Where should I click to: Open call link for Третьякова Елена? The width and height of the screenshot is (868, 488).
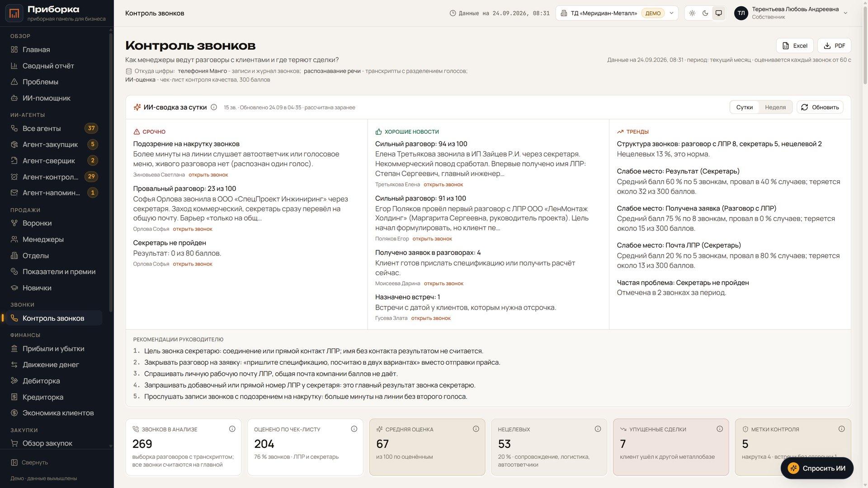(x=443, y=184)
